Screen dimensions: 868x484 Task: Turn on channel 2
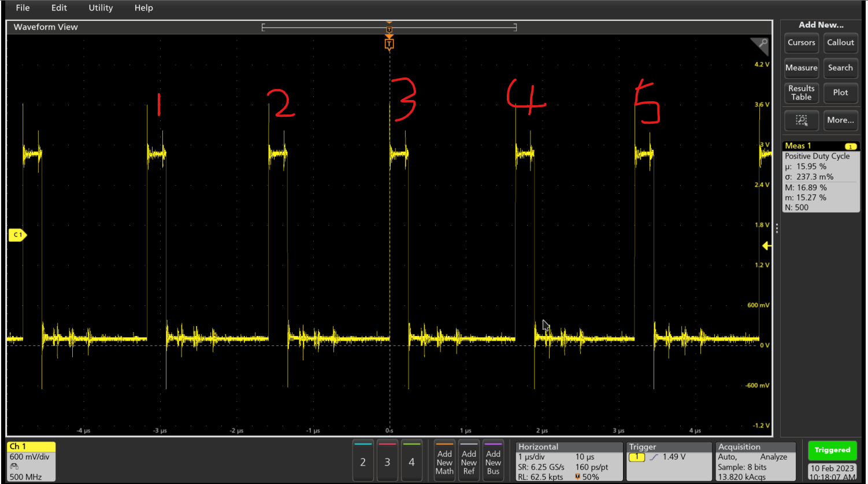pyautogui.click(x=363, y=461)
